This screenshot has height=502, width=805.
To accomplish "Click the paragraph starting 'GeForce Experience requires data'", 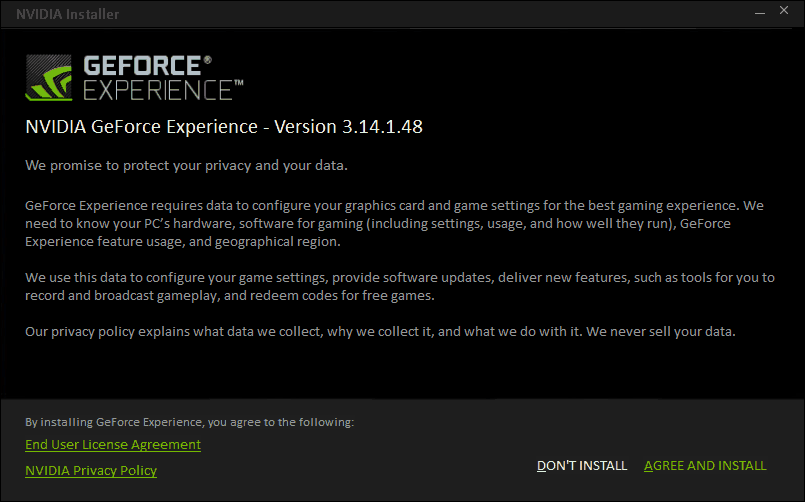I will pos(394,223).
